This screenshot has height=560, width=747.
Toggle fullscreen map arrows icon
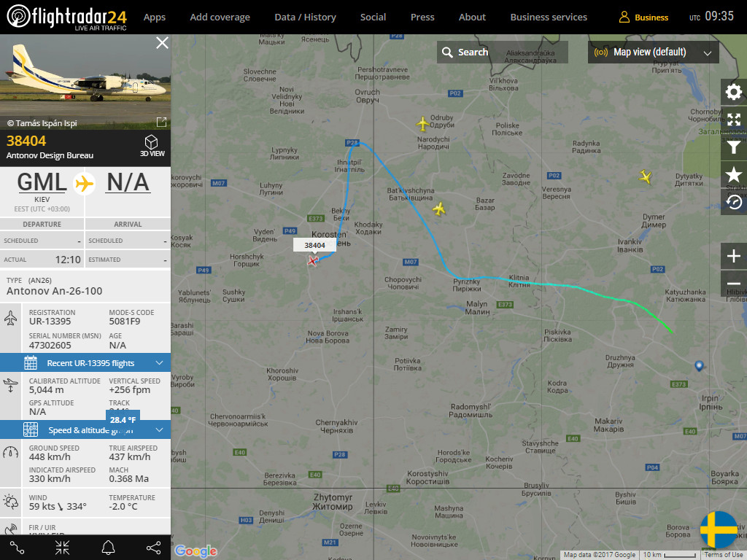[x=734, y=120]
